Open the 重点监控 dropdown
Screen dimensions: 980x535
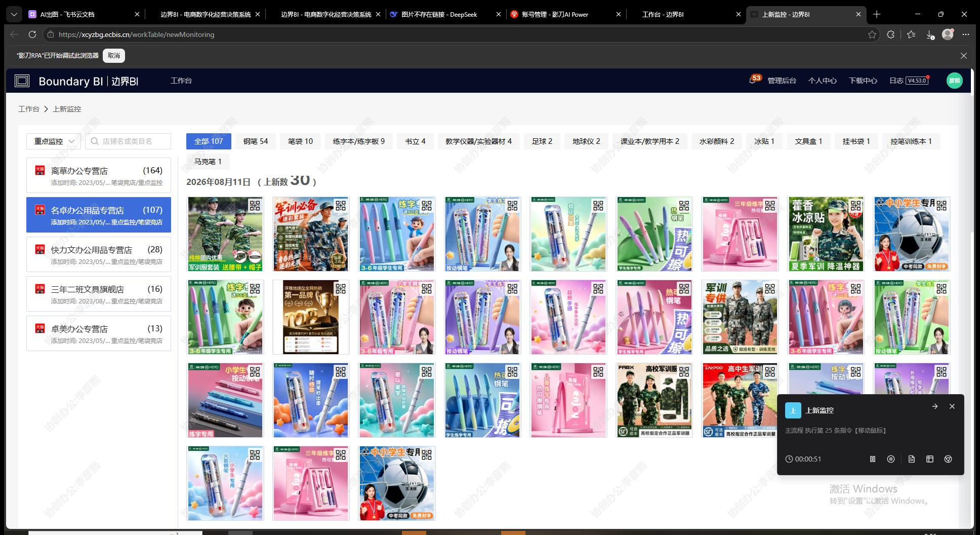coord(53,141)
